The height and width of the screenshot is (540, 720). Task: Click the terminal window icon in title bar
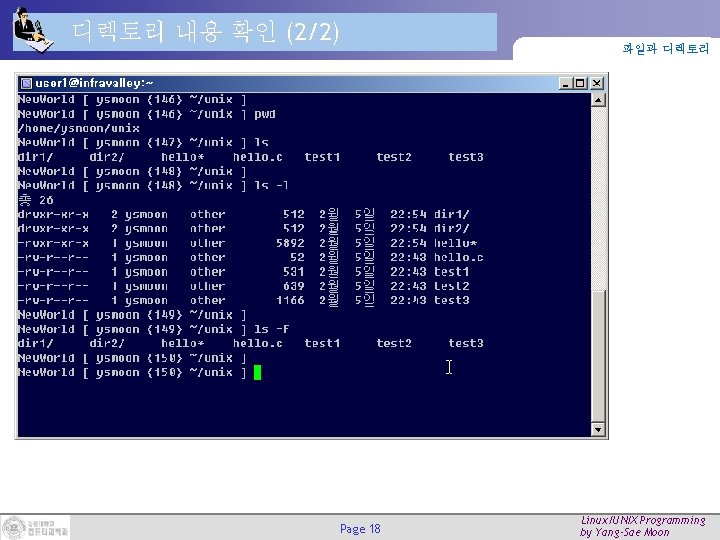pyautogui.click(x=26, y=83)
